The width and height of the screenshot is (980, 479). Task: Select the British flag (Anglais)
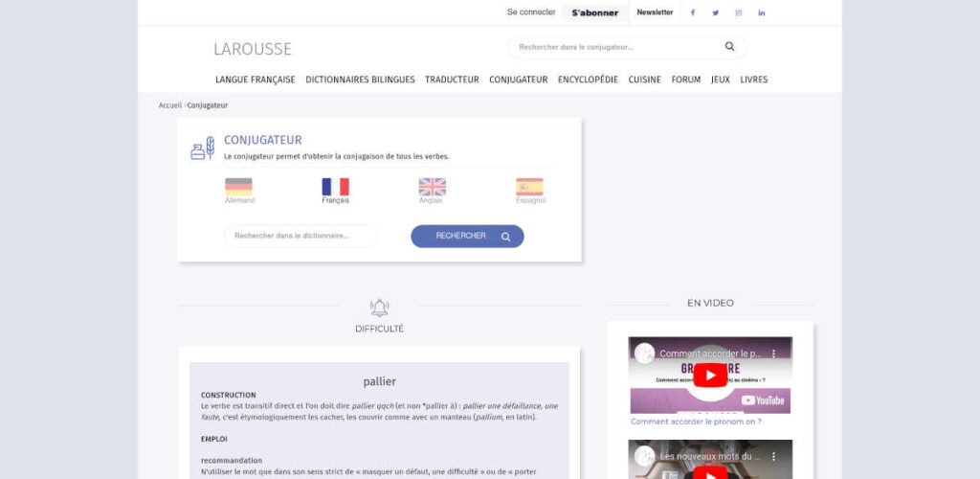tap(432, 187)
